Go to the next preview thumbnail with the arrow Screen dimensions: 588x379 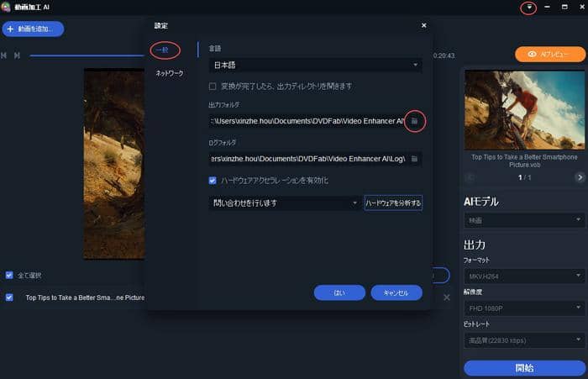(x=580, y=177)
